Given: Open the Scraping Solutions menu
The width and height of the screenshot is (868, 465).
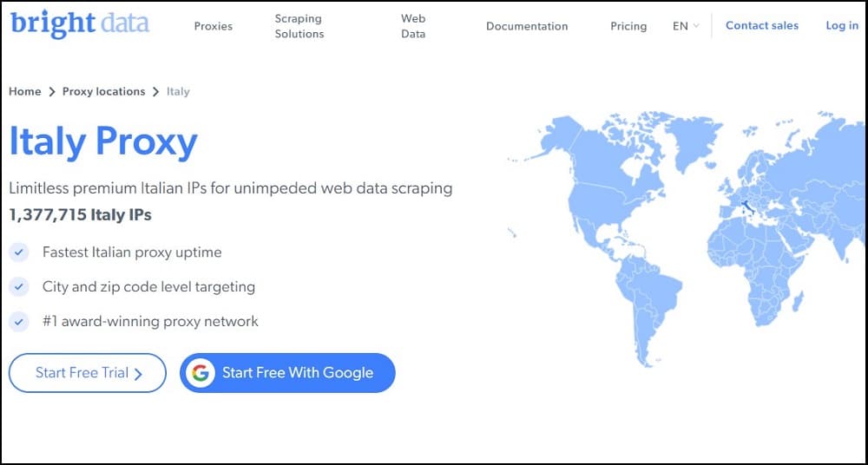Looking at the screenshot, I should [x=299, y=26].
